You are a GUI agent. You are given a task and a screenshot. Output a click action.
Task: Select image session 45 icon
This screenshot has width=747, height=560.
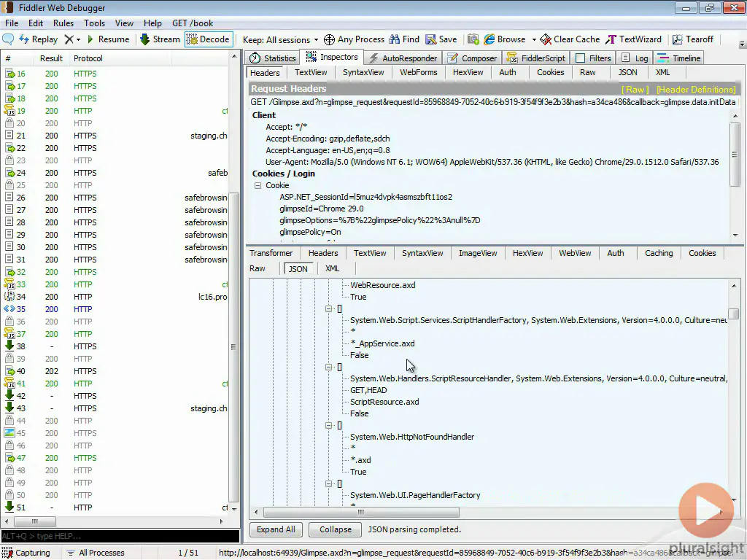pyautogui.click(x=9, y=433)
